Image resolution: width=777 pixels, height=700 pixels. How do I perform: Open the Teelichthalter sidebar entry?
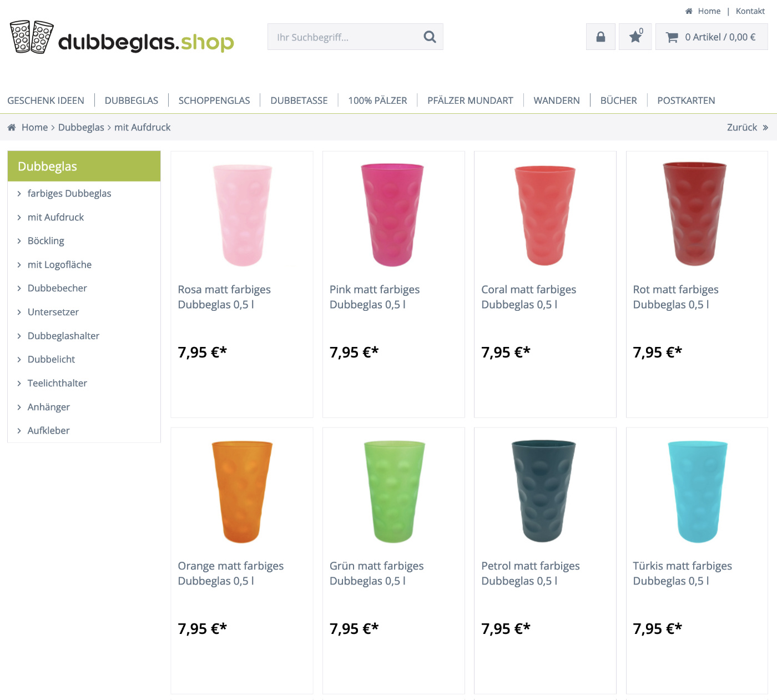point(57,383)
